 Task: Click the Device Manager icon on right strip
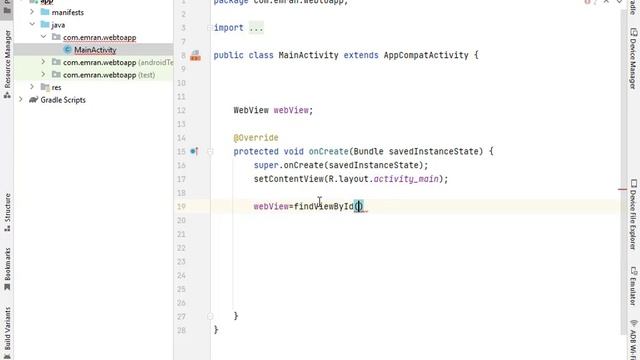pyautogui.click(x=633, y=33)
